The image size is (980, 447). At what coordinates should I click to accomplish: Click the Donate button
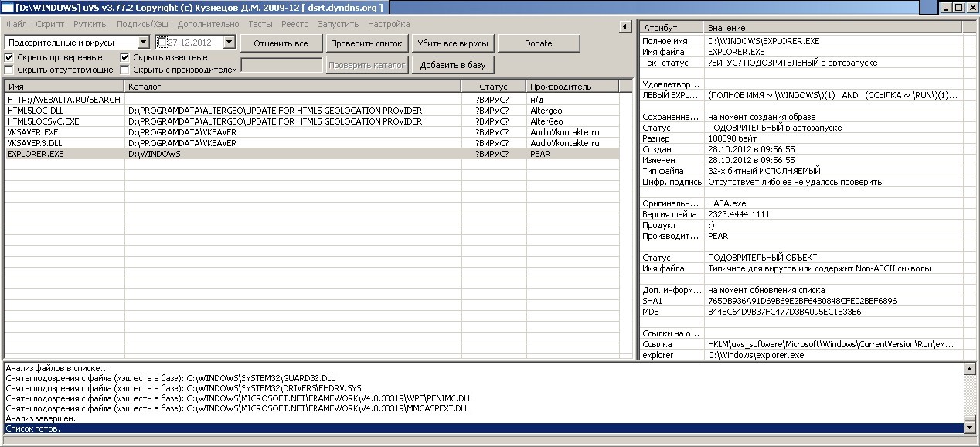tap(538, 43)
